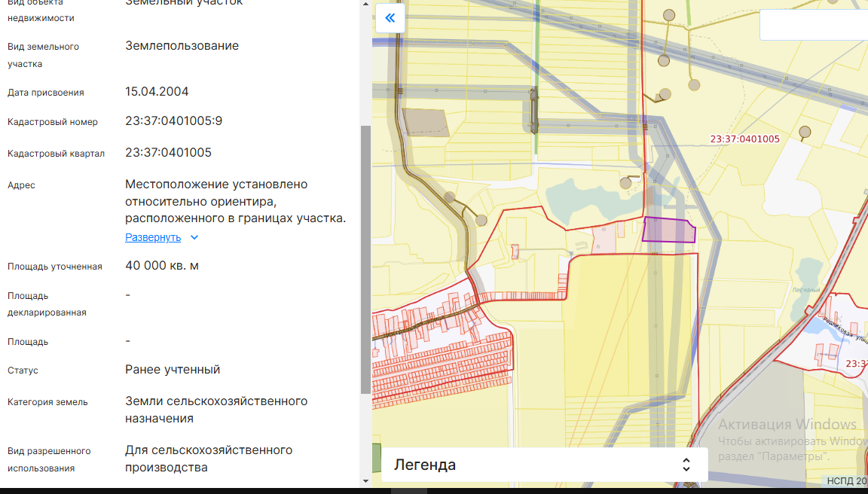Click the circular marker right of the quarter label
868x494 pixels.
pyautogui.click(x=805, y=133)
